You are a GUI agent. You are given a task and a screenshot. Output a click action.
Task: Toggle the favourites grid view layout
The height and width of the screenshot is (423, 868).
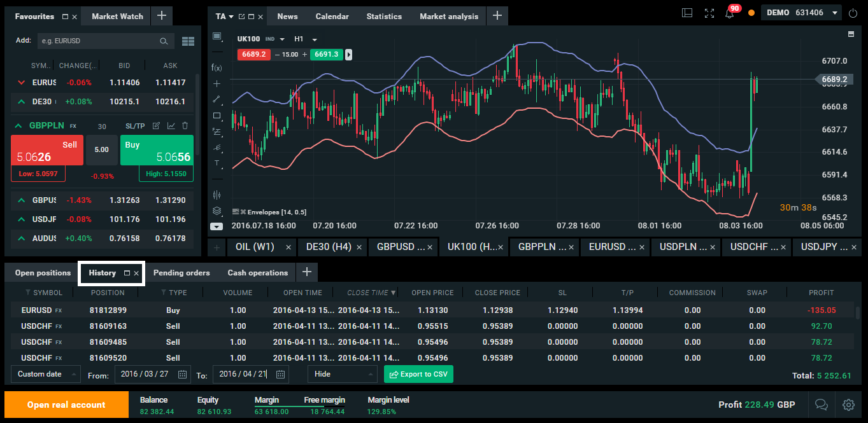pos(188,41)
